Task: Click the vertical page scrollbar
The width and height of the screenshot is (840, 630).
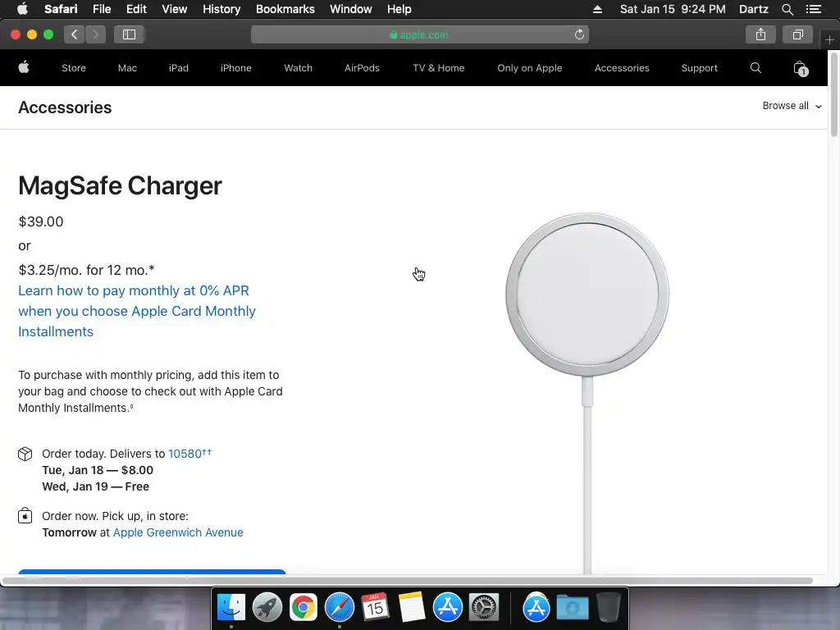Action: point(833,95)
